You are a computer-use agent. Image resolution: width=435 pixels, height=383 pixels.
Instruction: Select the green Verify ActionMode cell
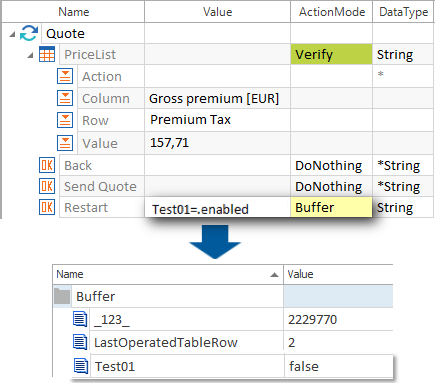[x=331, y=54]
